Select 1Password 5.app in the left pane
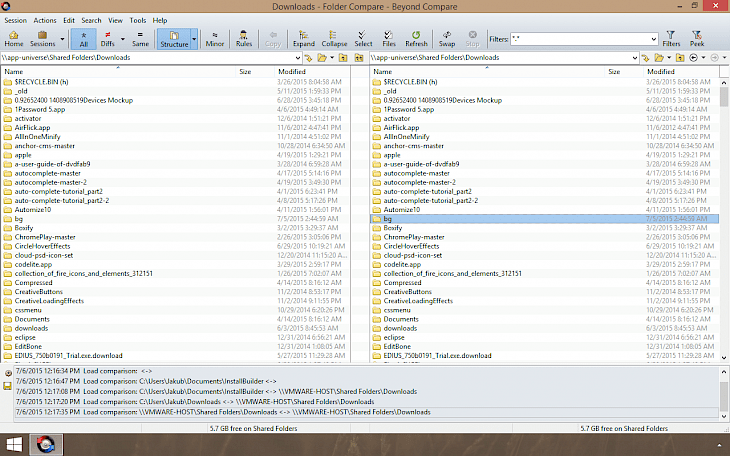730x456 pixels. [40, 109]
